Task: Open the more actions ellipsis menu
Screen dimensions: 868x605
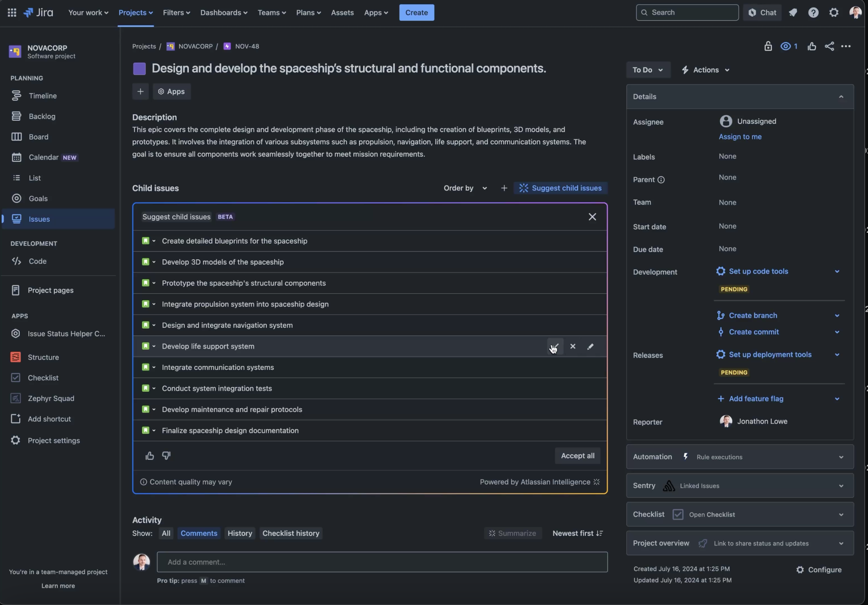Action: click(x=846, y=46)
